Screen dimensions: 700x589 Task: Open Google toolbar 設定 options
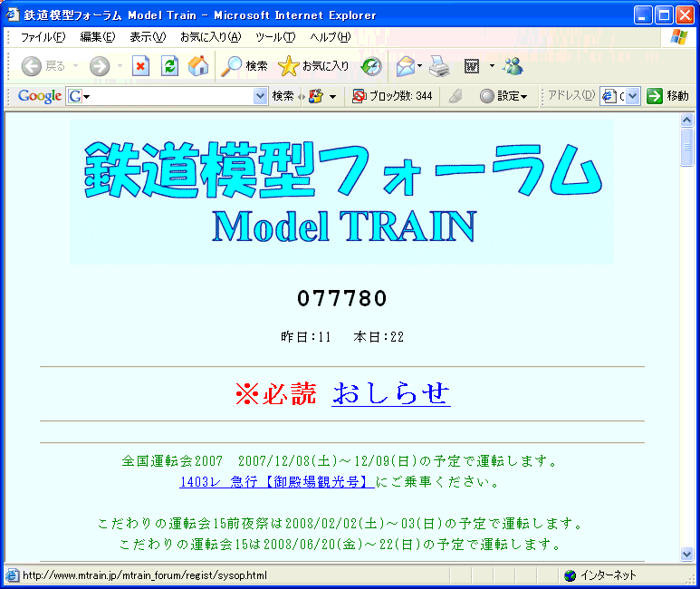[503, 96]
